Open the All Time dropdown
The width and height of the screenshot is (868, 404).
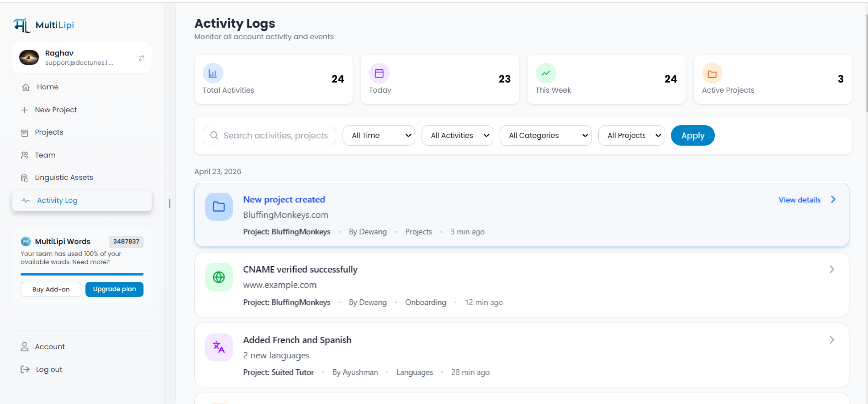click(x=379, y=135)
